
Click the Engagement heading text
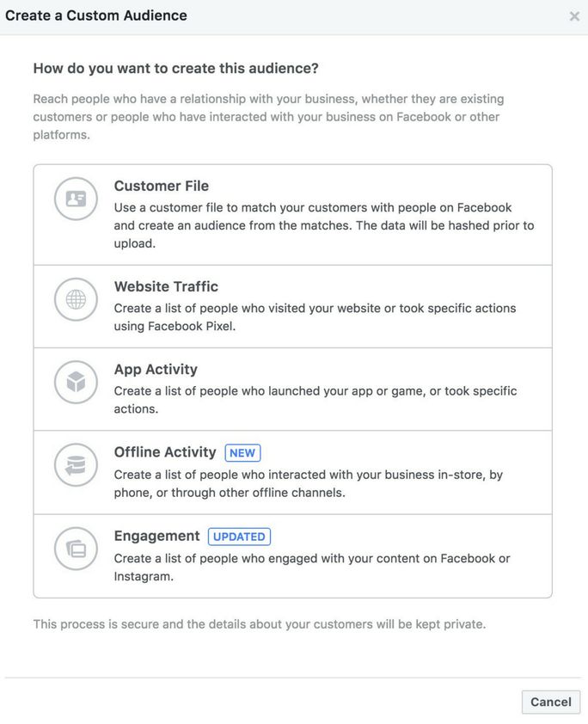click(156, 536)
